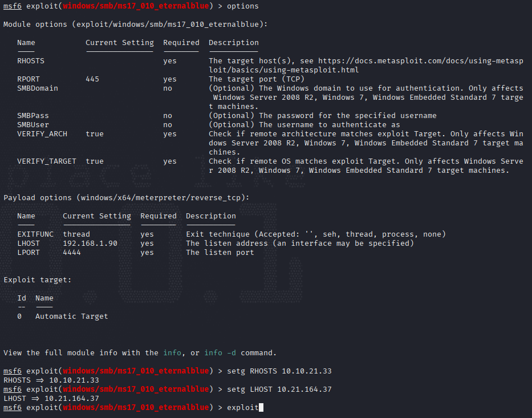This screenshot has height=418, width=532.
Task: Click the LPORT value 4444
Action: coord(72,253)
